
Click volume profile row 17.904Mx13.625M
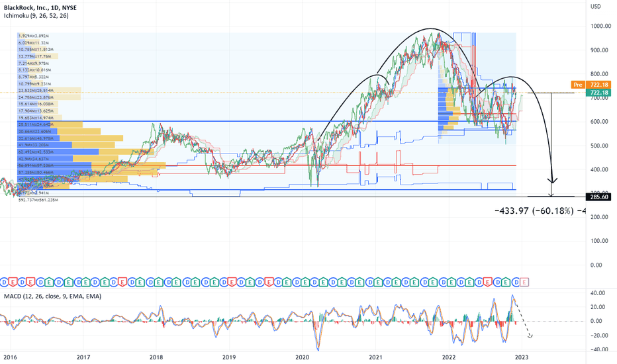coord(36,111)
